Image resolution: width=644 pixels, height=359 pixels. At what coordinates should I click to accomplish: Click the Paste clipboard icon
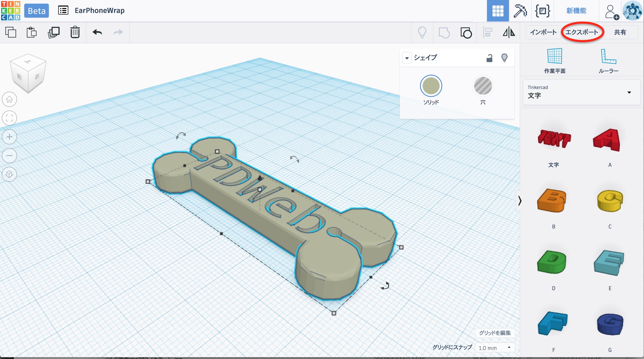32,32
